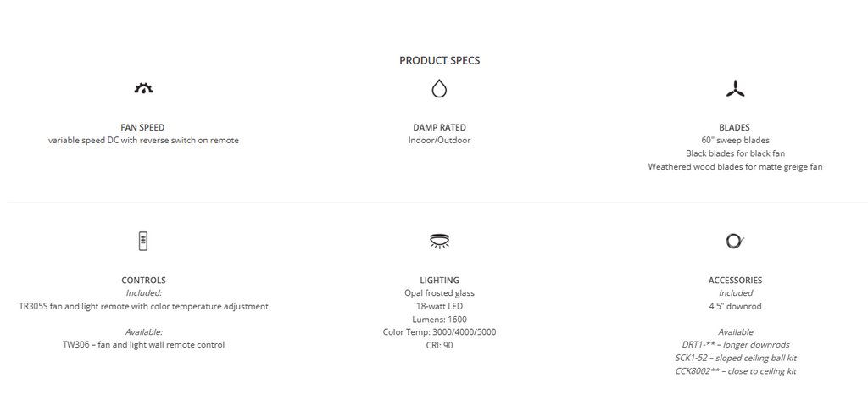Click the remote control icon

143,241
